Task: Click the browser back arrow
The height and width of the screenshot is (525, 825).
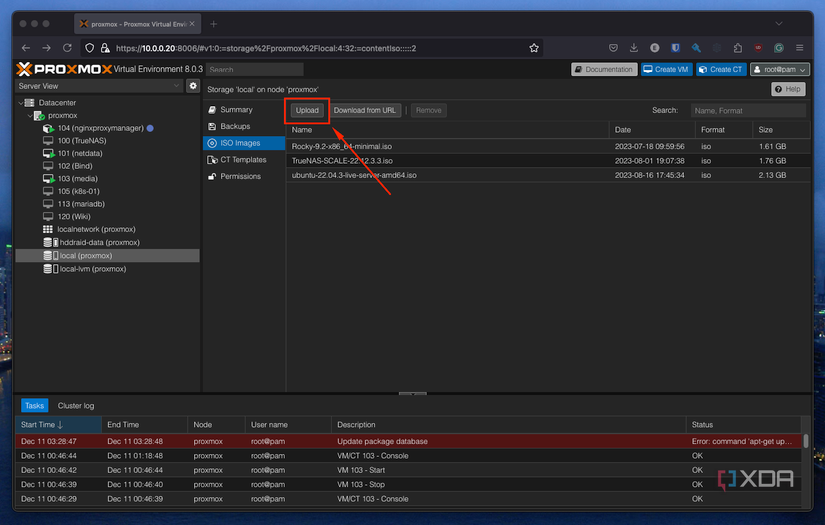Action: pos(26,48)
